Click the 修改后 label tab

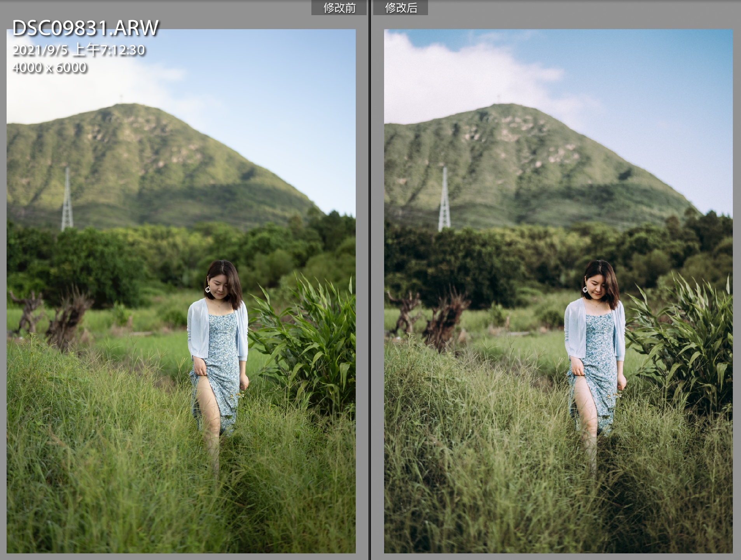coord(400,8)
